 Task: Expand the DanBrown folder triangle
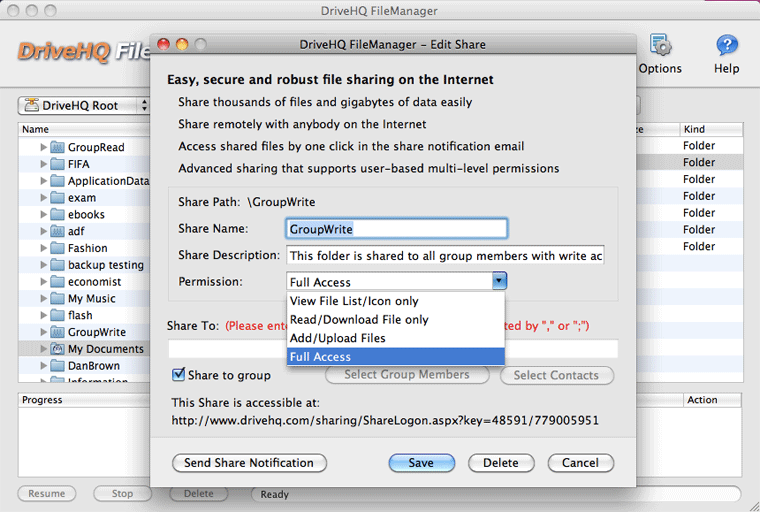click(x=43, y=366)
